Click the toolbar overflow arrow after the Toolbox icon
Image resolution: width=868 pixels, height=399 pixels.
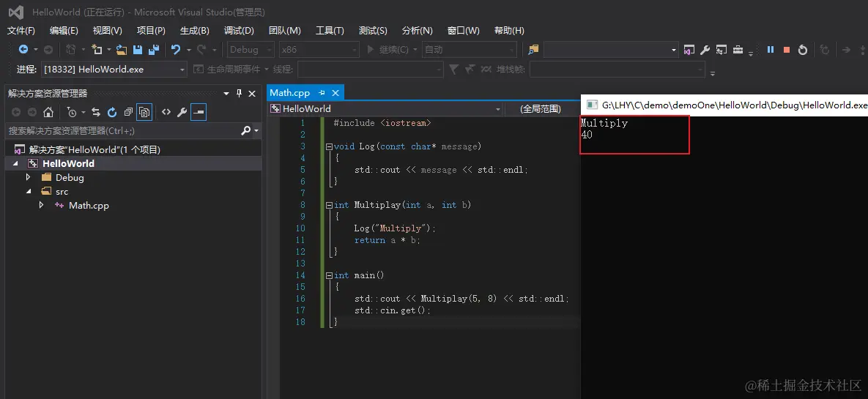pos(752,52)
